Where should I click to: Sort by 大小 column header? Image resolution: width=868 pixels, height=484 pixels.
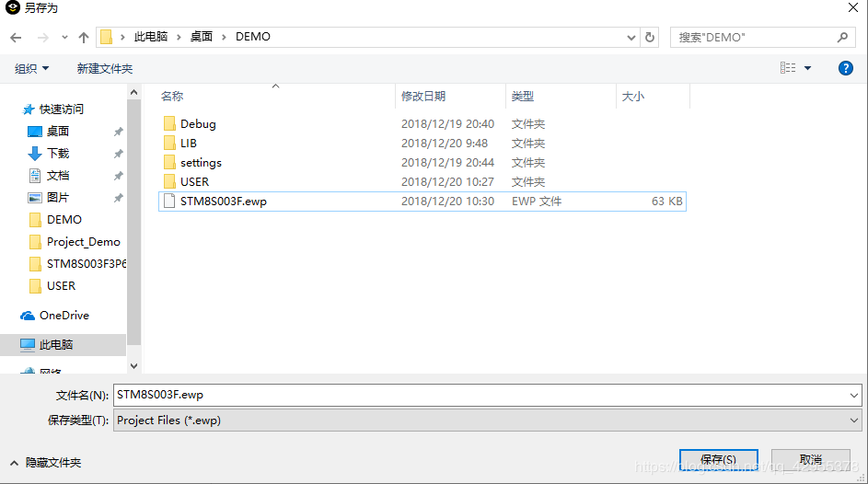pyautogui.click(x=632, y=97)
